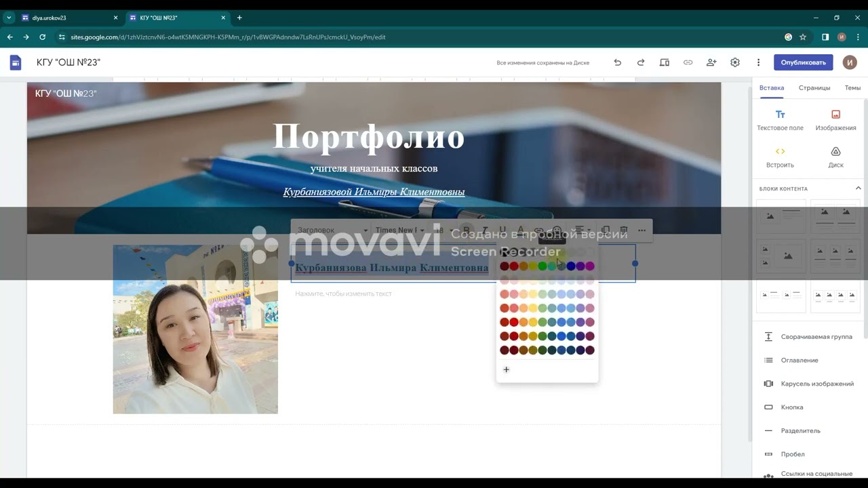Pick the magenta swatch in the bright row

[590, 266]
